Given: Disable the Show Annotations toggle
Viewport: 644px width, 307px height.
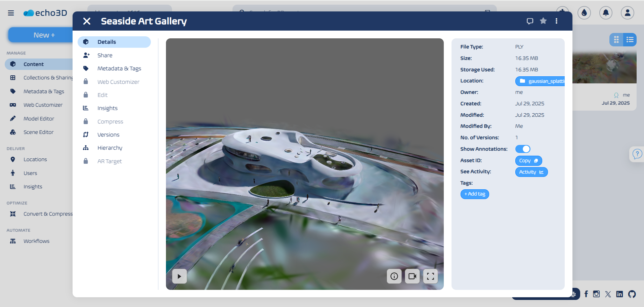Looking at the screenshot, I should [x=523, y=149].
